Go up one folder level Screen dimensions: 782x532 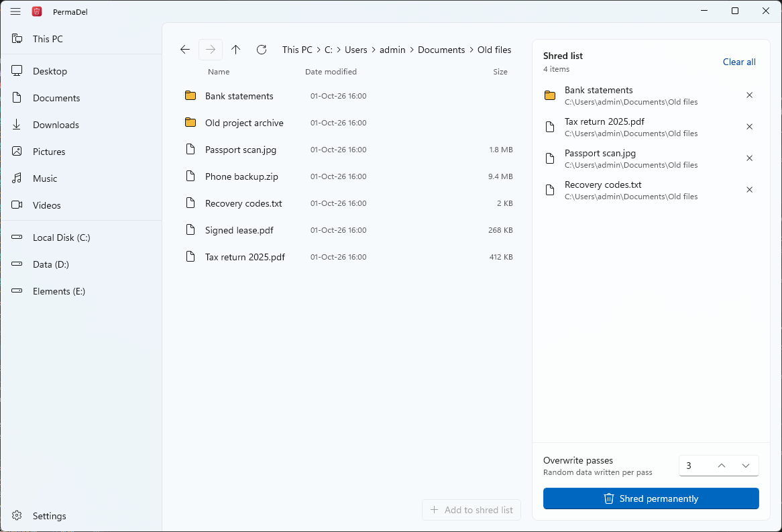tap(236, 50)
